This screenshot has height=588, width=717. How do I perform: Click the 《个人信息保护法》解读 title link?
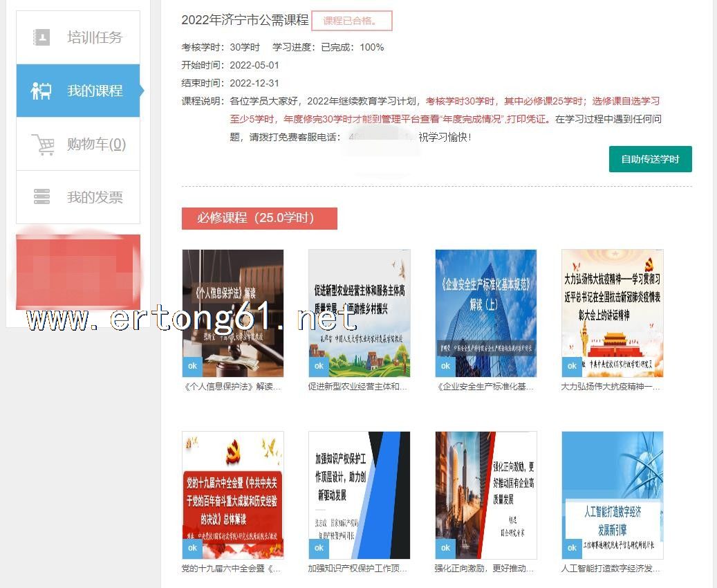coord(232,387)
